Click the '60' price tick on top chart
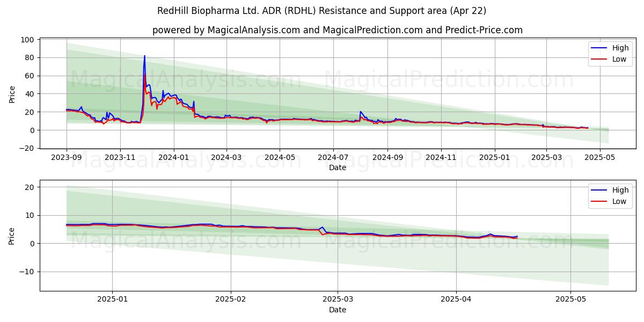The width and height of the screenshot is (644, 322). point(31,76)
